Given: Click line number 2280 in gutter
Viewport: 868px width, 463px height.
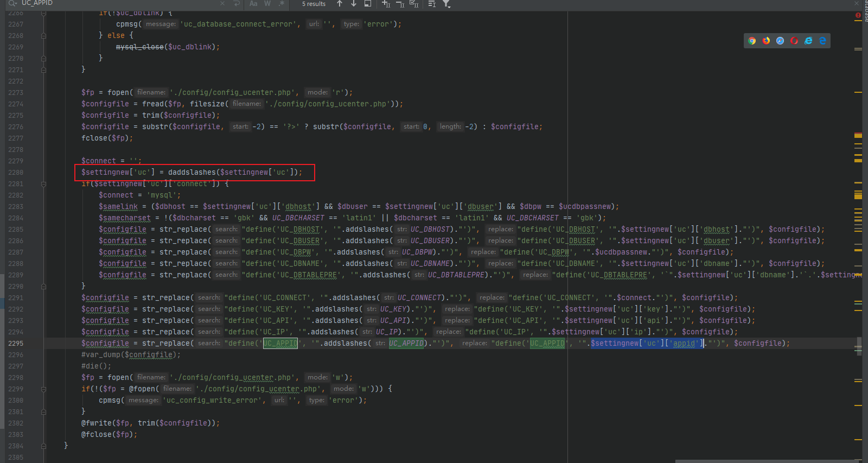Looking at the screenshot, I should (x=16, y=173).
